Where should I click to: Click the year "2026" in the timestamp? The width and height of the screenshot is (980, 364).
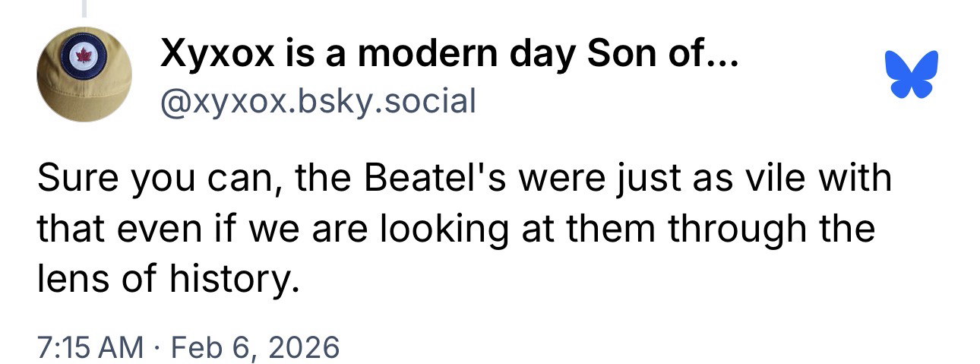(305, 347)
